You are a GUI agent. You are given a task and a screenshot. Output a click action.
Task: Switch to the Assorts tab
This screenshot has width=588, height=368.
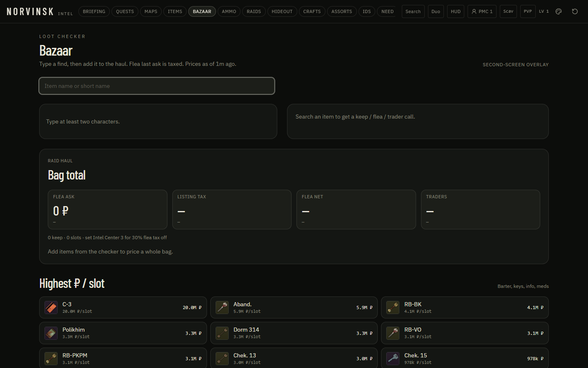342,11
